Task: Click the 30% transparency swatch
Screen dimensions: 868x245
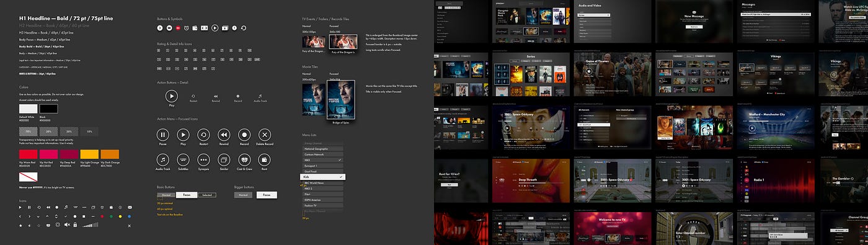Action: tap(69, 131)
